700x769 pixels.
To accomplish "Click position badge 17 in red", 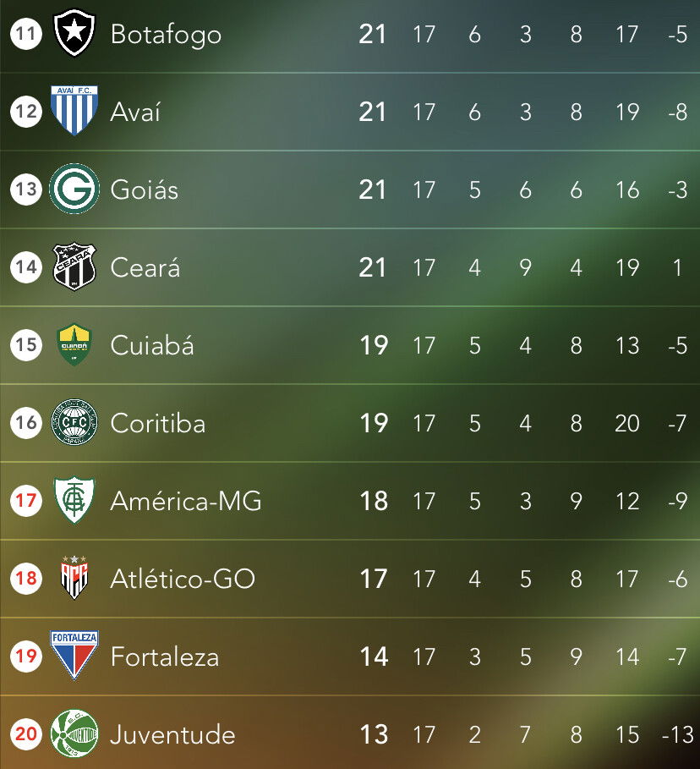I will [x=26, y=500].
